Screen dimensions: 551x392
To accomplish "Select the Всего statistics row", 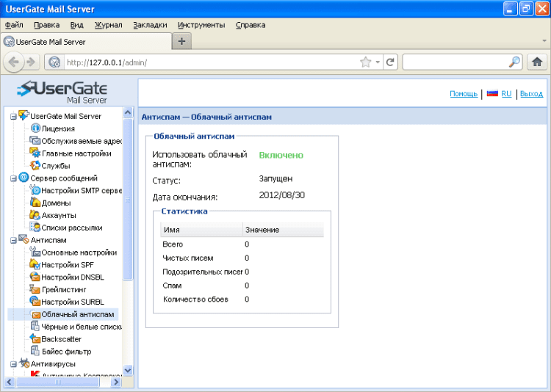I will click(x=242, y=244).
